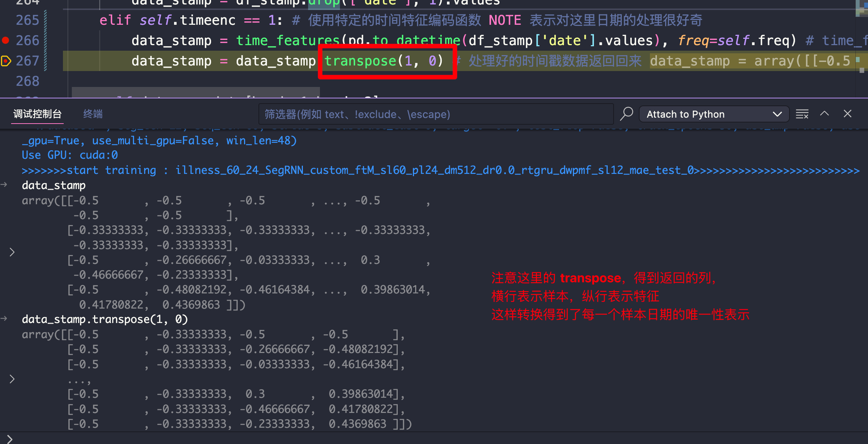The image size is (868, 444).
Task: Click the data_stamp evaluated expression label
Action: 54,185
